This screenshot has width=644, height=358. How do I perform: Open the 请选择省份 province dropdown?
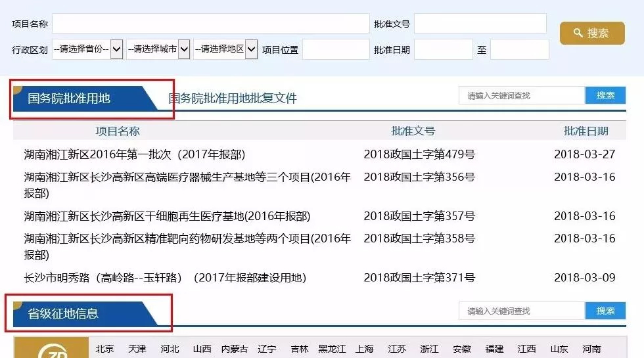click(87, 49)
